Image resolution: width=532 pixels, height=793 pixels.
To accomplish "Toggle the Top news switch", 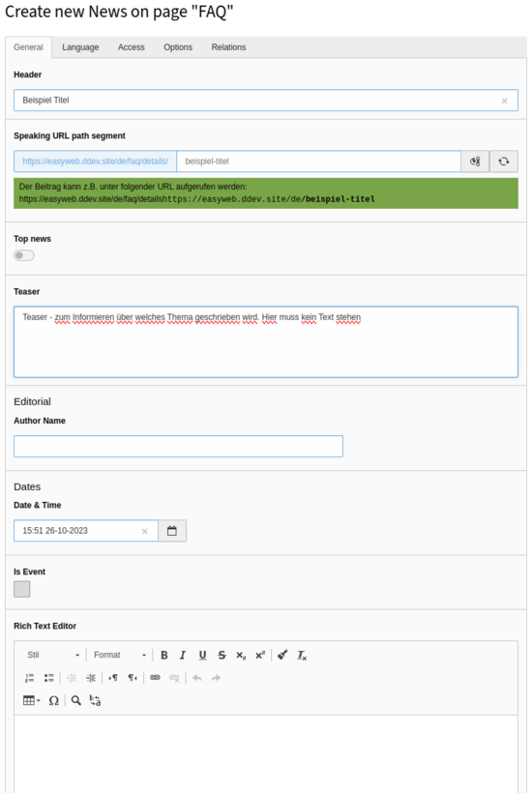I will [24, 255].
